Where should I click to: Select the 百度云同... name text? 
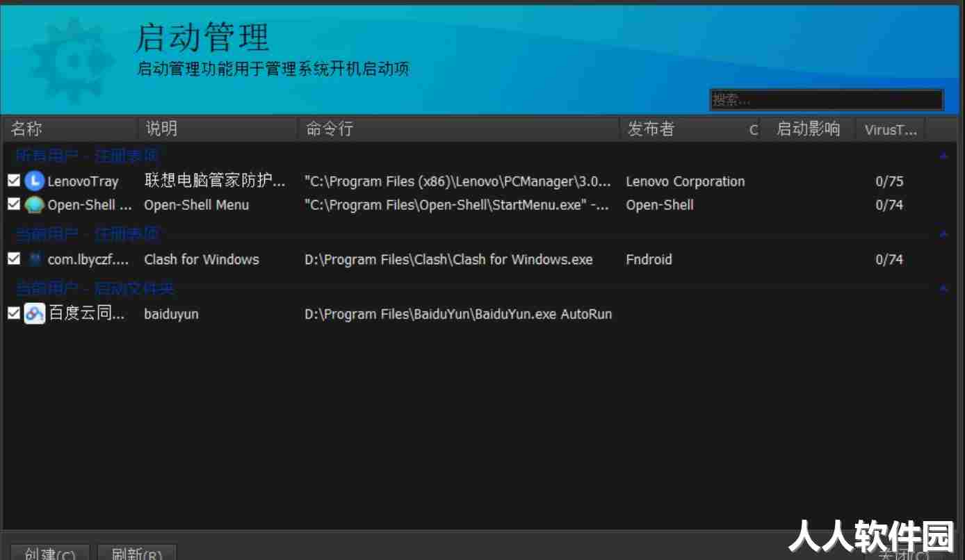click(x=87, y=313)
